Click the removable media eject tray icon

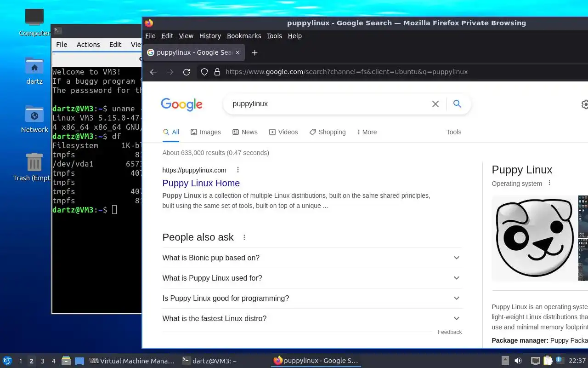click(505, 361)
